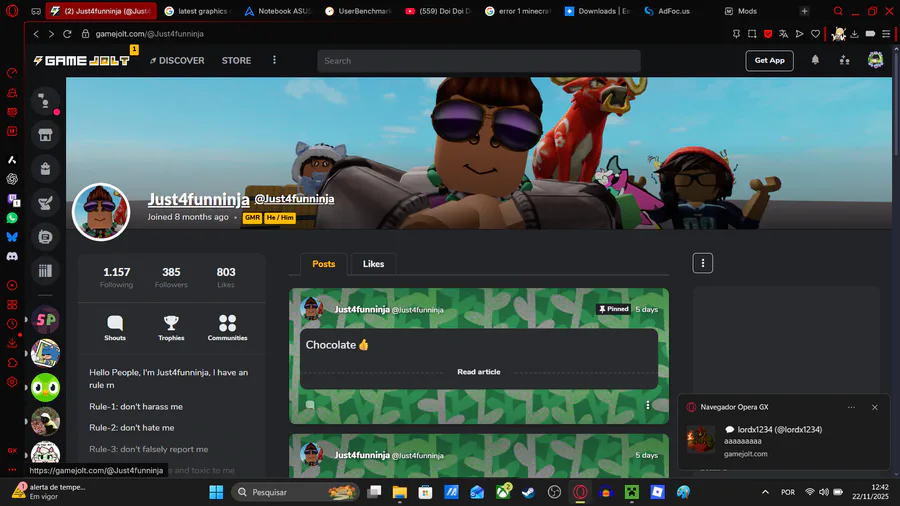Click the ad blocker shield icon

point(767,34)
